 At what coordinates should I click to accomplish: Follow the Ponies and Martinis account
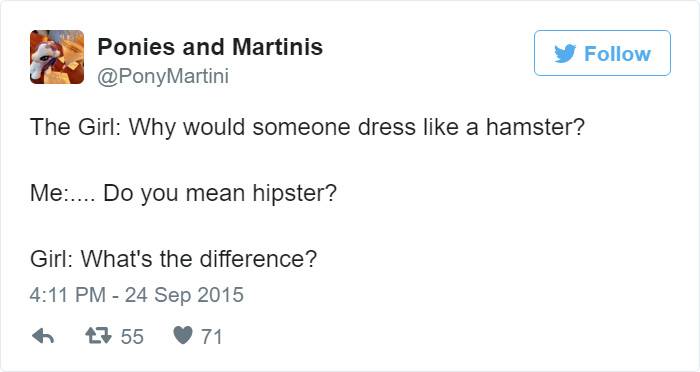[x=602, y=53]
